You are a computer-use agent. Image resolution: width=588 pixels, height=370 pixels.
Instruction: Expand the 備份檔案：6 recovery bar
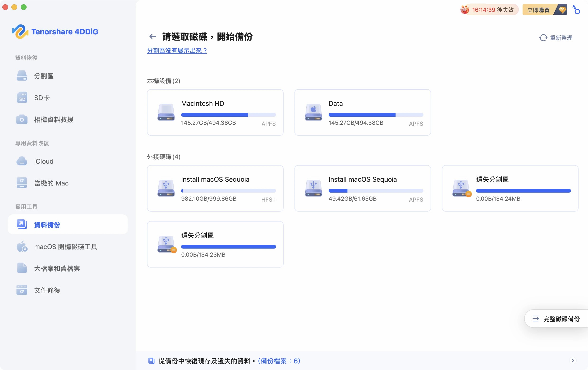tap(573, 361)
